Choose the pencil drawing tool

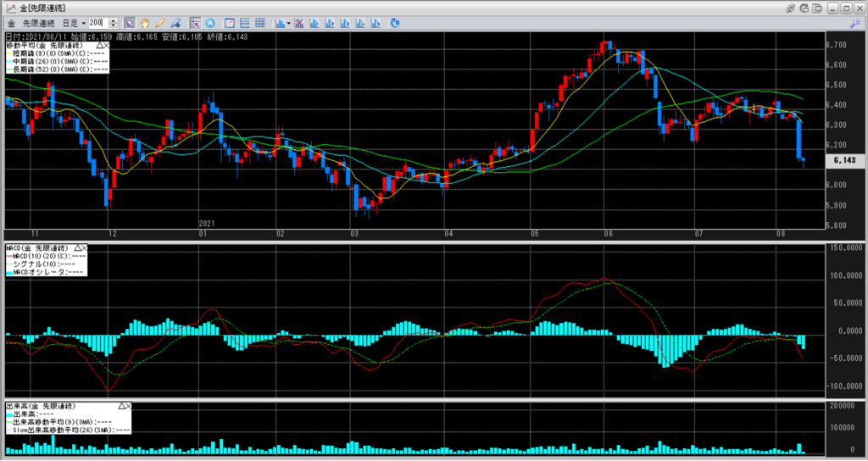160,22
